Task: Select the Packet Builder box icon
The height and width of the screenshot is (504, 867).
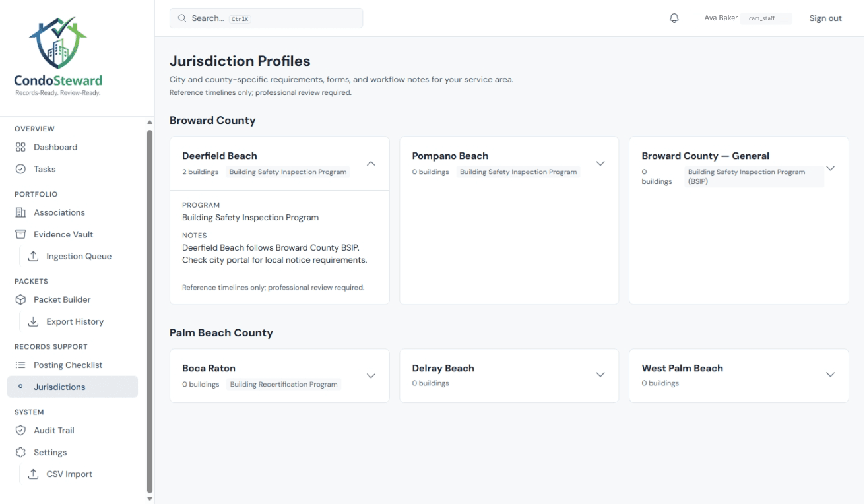Action: pyautogui.click(x=21, y=299)
